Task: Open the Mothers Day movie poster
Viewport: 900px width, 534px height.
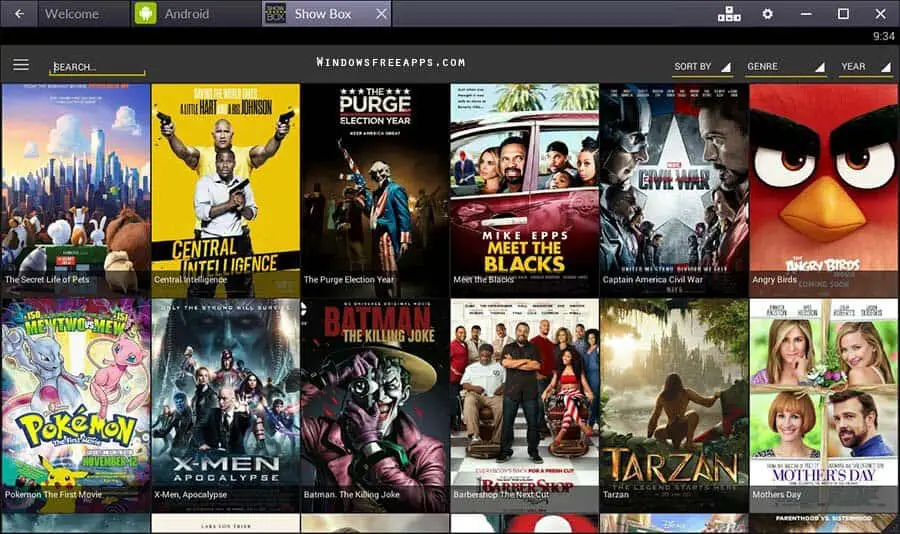Action: (824, 405)
